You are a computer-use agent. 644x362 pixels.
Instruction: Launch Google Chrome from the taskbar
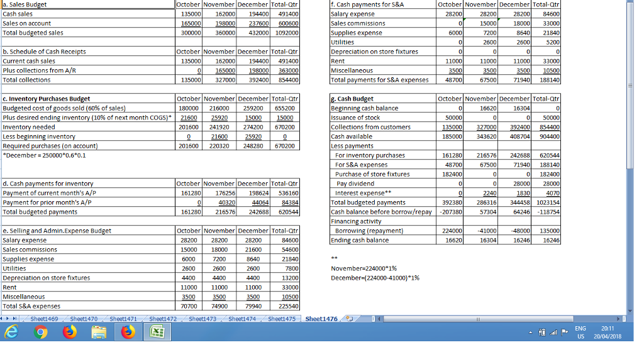40,331
